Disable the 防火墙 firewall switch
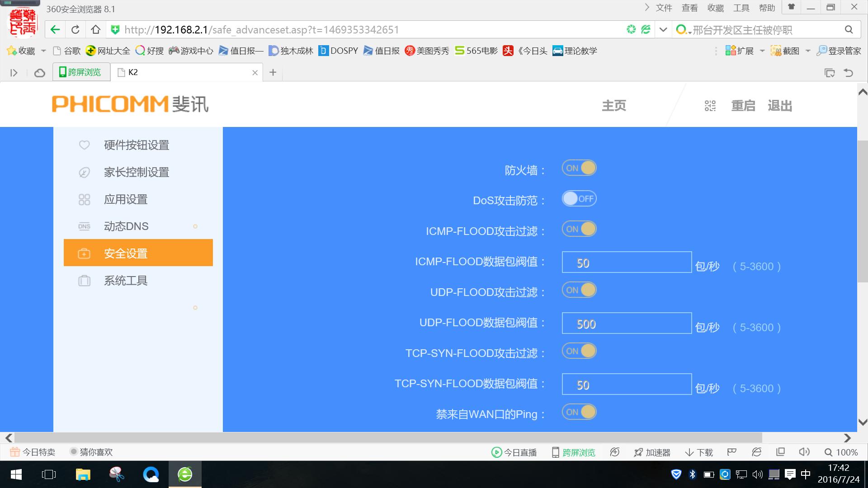 click(579, 168)
